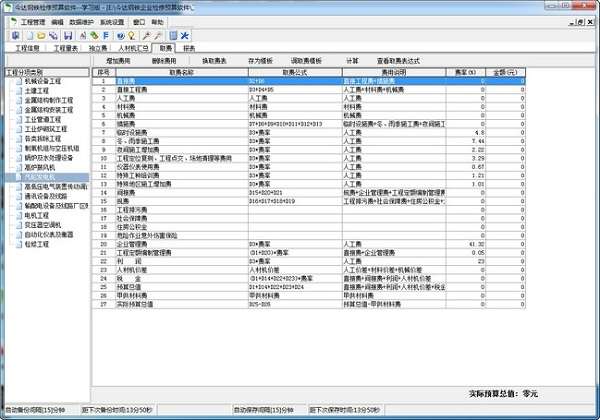
Task: Select the 企业管理费 name cell in row 20
Action: click(x=182, y=244)
